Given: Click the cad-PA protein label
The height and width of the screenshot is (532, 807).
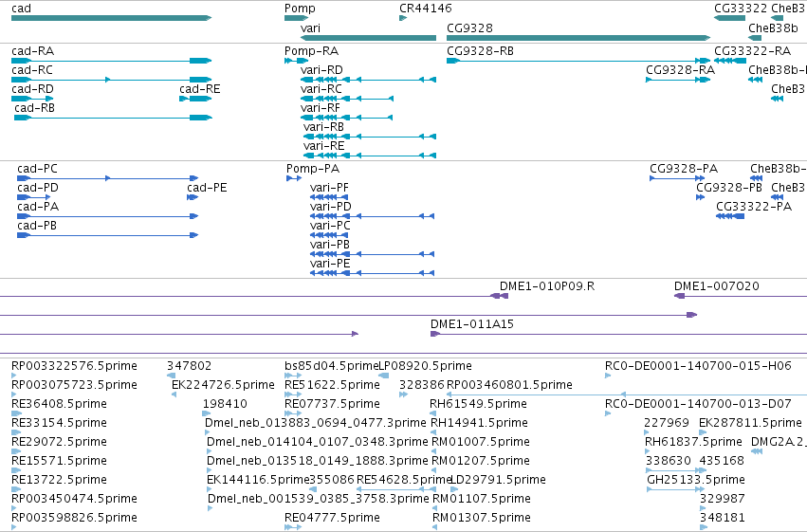Looking at the screenshot, I should pos(38,207).
